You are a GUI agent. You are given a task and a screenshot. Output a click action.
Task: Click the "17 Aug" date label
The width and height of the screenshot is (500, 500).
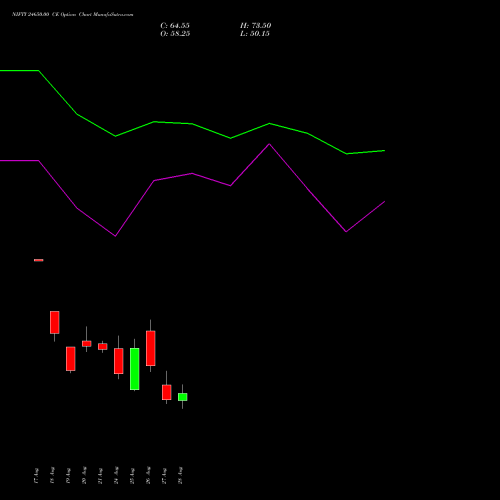pos(36,476)
